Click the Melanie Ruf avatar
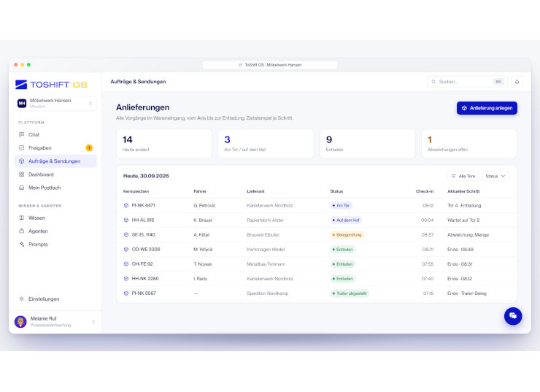 20,322
